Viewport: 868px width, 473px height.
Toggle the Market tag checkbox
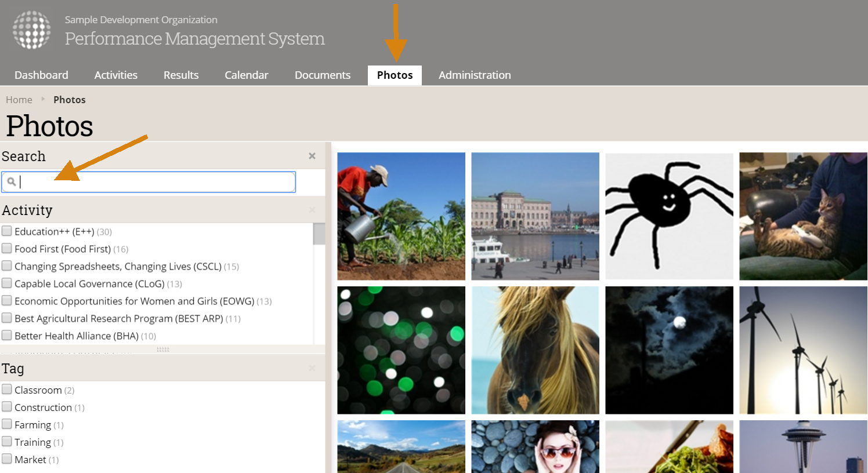(x=7, y=459)
